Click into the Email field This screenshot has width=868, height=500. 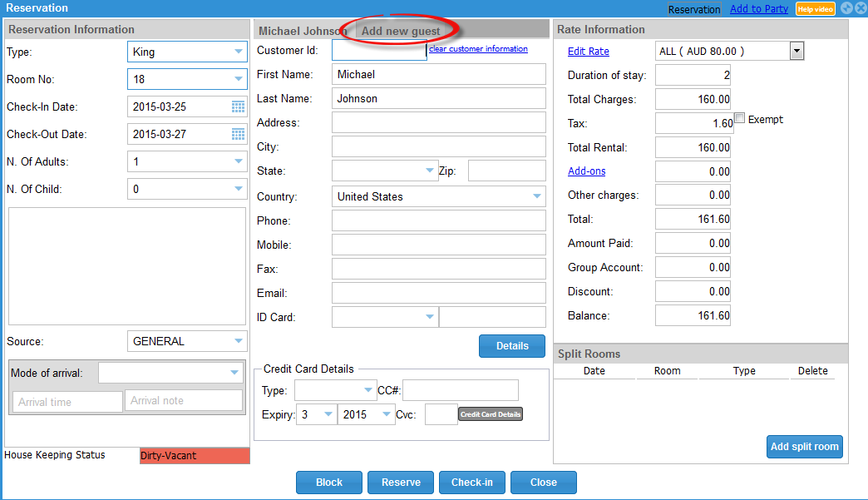pyautogui.click(x=438, y=293)
